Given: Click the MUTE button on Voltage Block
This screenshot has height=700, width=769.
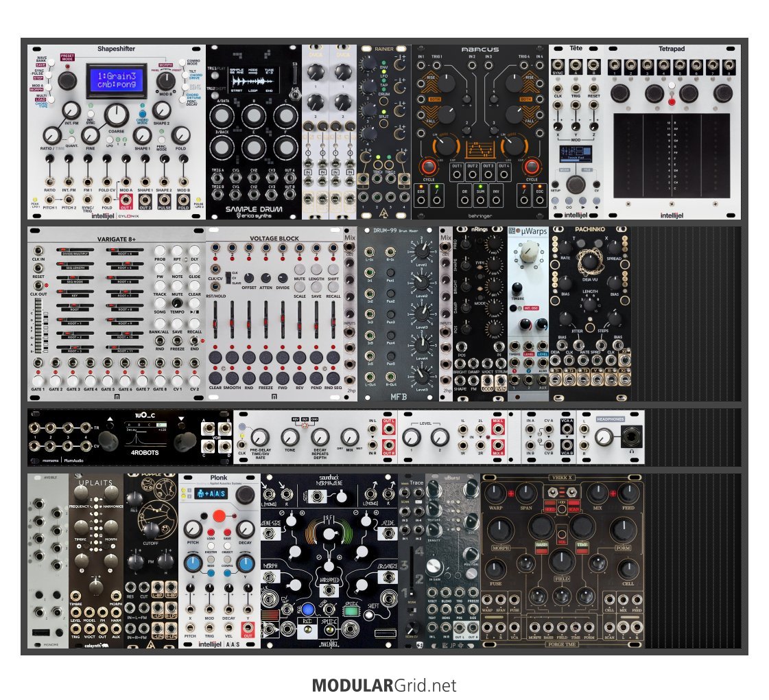Looking at the screenshot, I should coord(300,270).
